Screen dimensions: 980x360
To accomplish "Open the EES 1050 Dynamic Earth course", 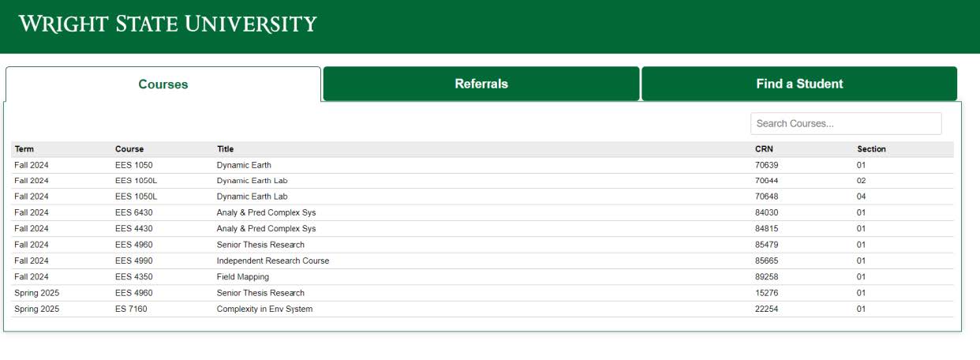I will [x=244, y=165].
